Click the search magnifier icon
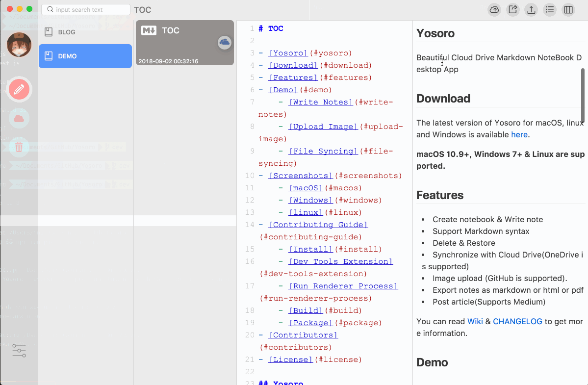The height and width of the screenshot is (385, 588). 50,9
